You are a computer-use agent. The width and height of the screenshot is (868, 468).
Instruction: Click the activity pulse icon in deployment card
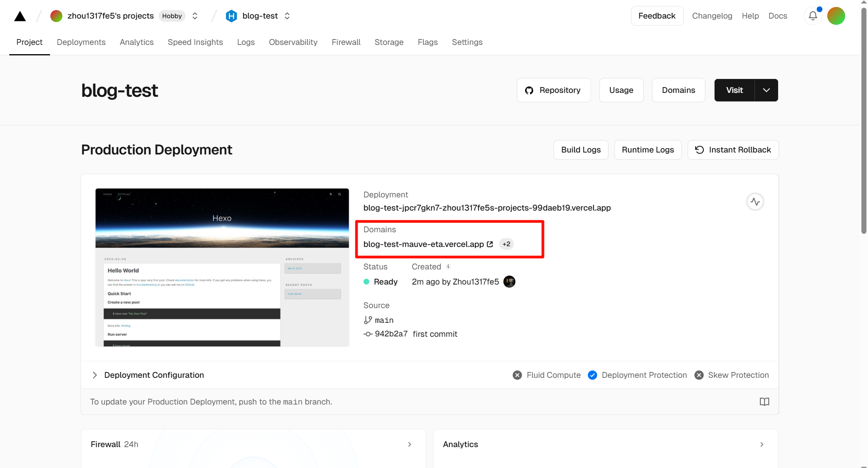(755, 202)
